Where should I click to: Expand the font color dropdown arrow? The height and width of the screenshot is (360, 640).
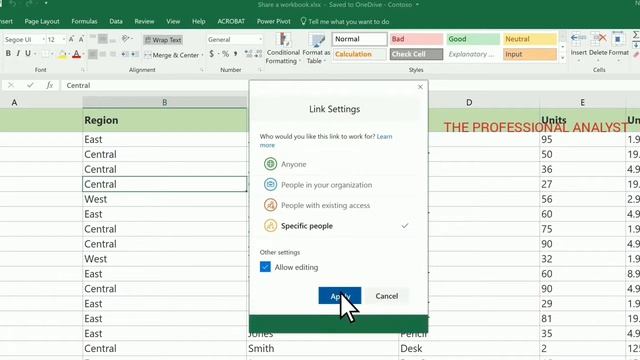coord(84,54)
